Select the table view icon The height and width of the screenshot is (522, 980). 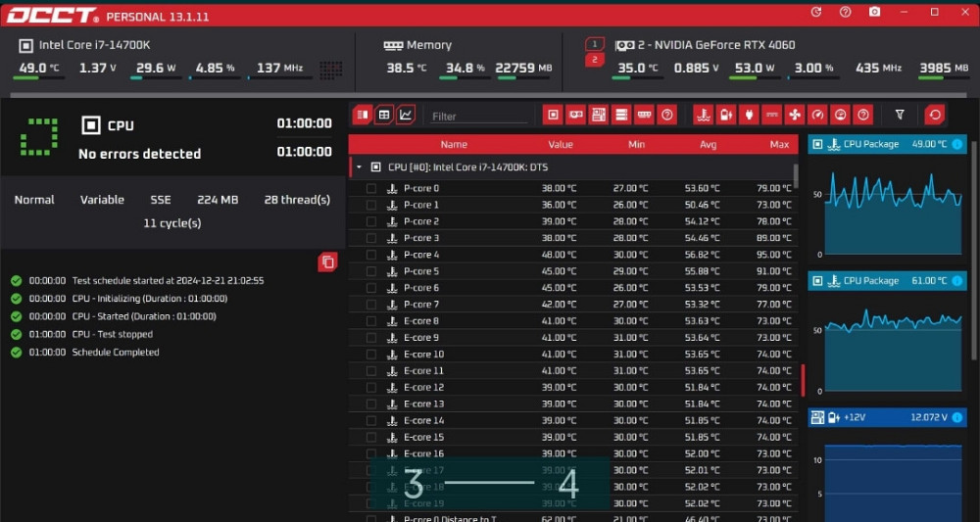pos(384,115)
